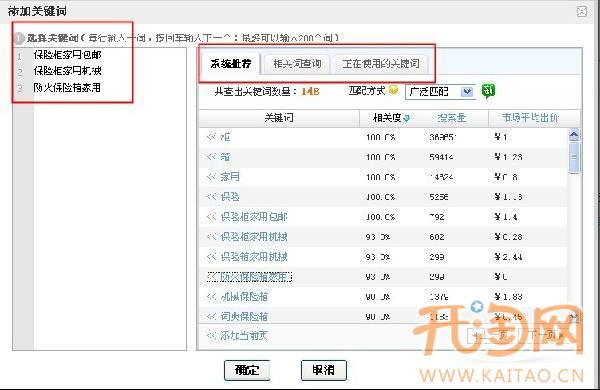The image size is (600, 390).
Task: Click the sort arrow icon beside 相关度
Action: 406,119
